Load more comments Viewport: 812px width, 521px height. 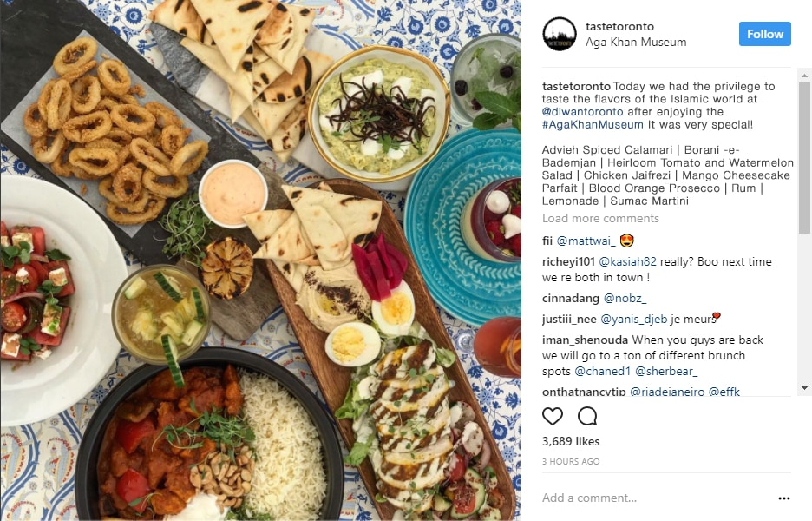[x=600, y=218]
